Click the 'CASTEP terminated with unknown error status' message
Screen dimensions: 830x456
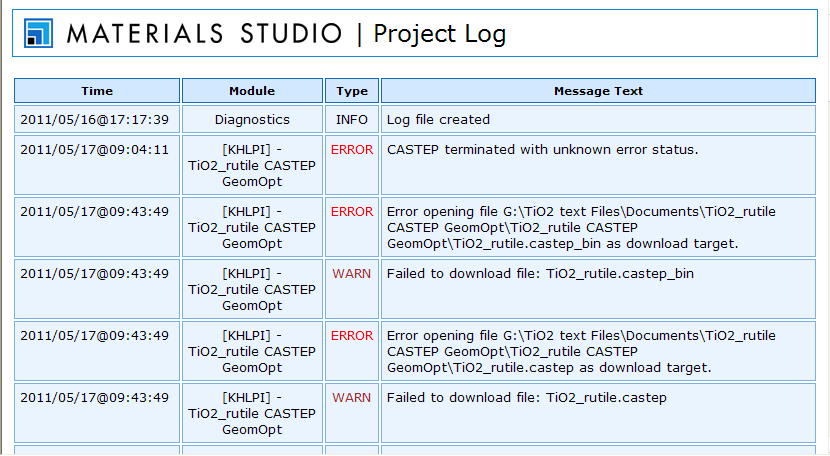[x=542, y=150]
